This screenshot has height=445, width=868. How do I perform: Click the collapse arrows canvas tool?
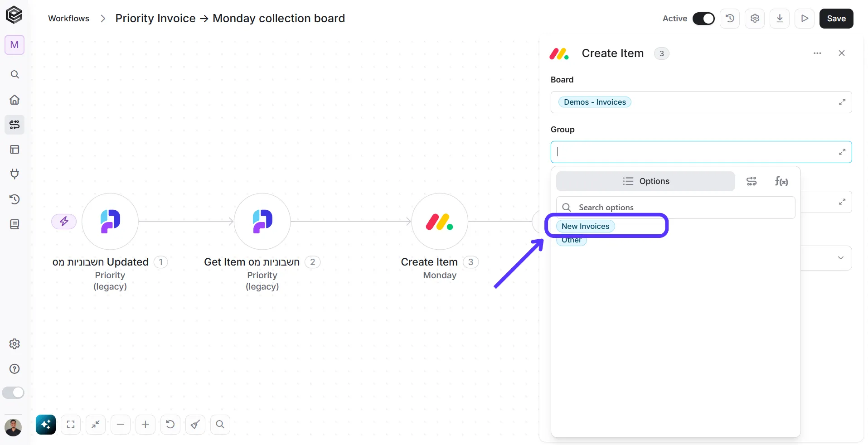pos(96,425)
